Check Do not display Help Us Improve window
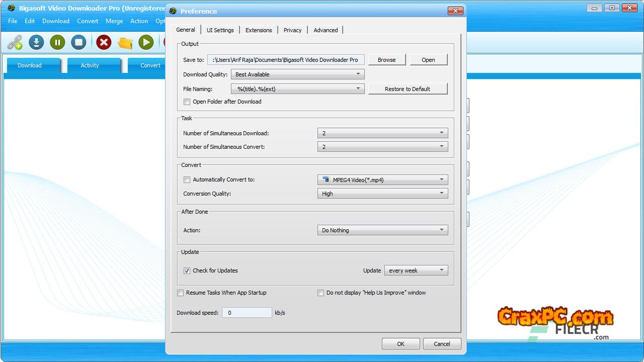The width and height of the screenshot is (644, 362). pos(320,293)
